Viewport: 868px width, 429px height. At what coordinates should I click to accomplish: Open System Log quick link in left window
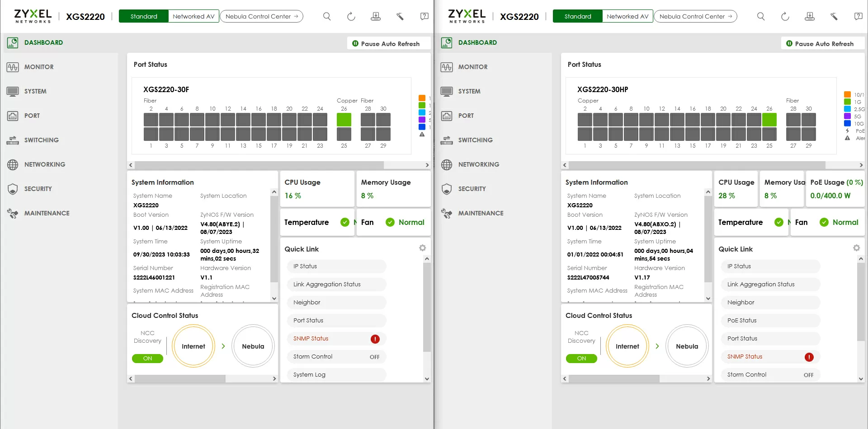pos(337,375)
